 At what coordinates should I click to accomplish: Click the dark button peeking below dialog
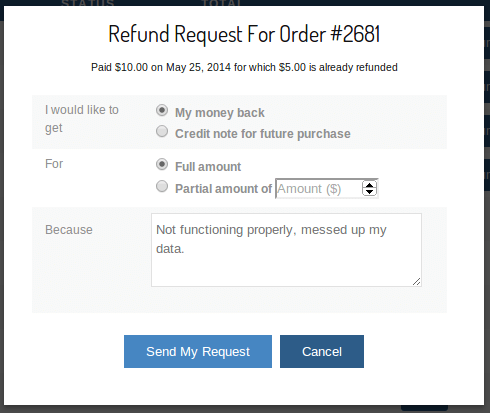coord(424,408)
